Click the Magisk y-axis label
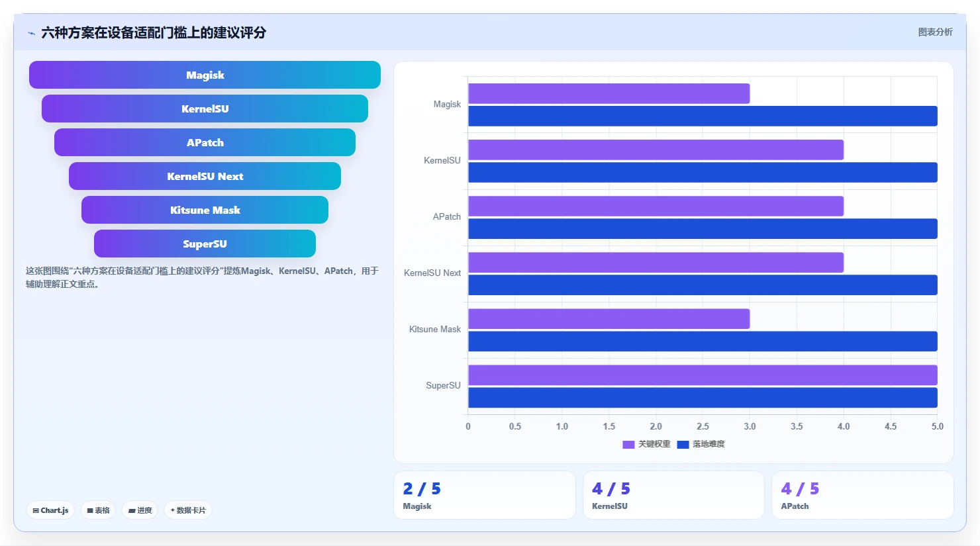Screen dimensions: 980x546 point(447,104)
